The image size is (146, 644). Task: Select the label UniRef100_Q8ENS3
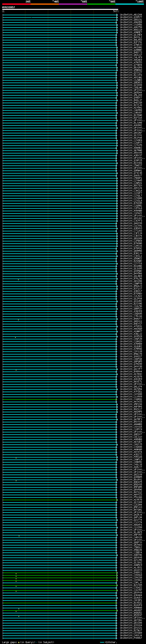(131, 82)
